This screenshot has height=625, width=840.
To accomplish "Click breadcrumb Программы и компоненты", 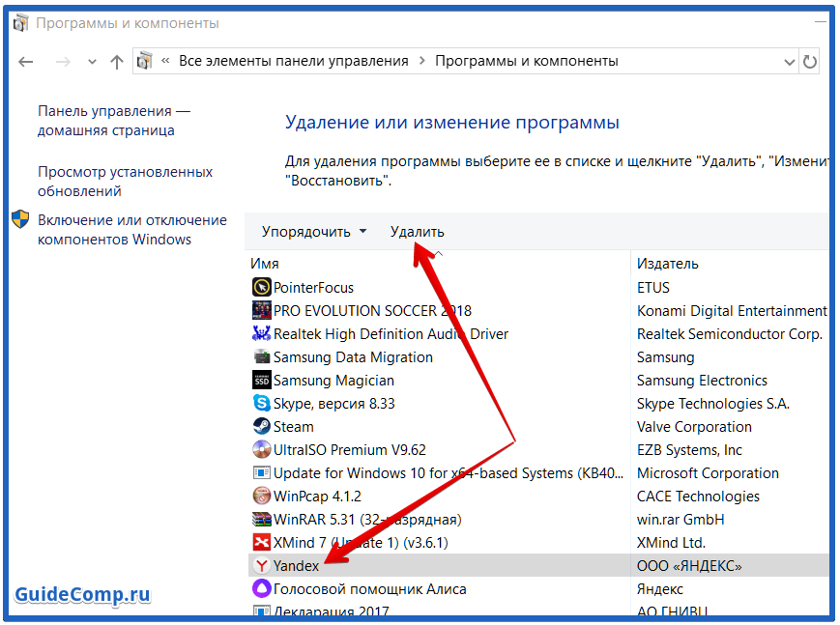I will tap(527, 61).
